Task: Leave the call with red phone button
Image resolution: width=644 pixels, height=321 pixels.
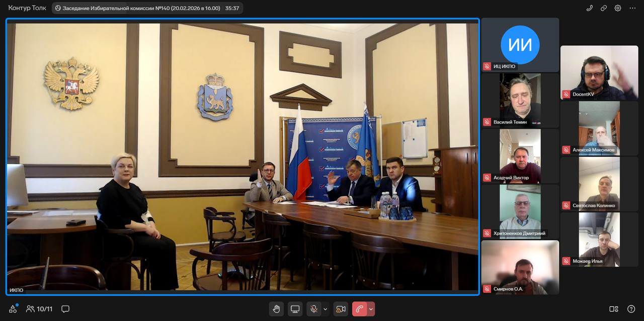Action: [359, 309]
